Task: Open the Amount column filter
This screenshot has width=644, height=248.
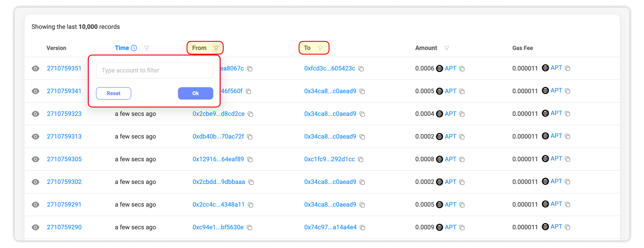Action: pos(447,48)
